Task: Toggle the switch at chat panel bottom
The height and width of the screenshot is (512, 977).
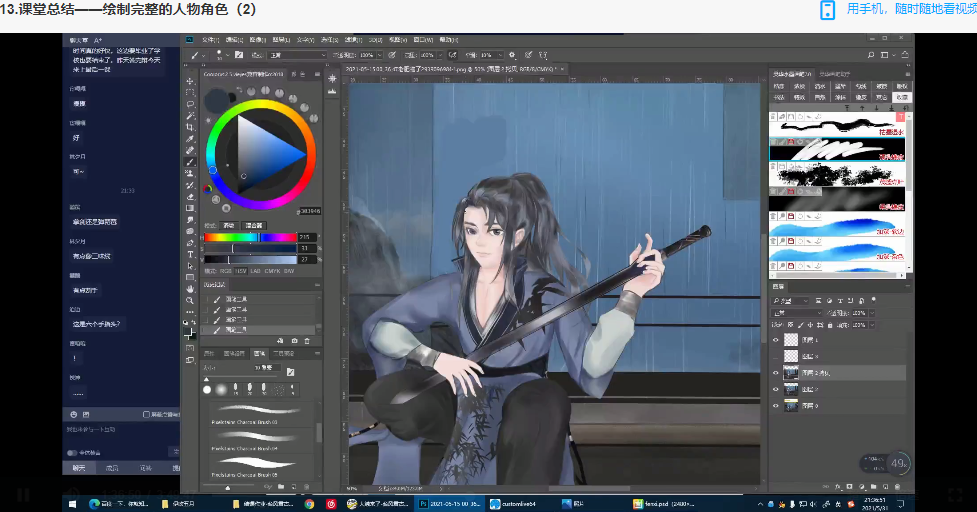Action: coord(72,453)
